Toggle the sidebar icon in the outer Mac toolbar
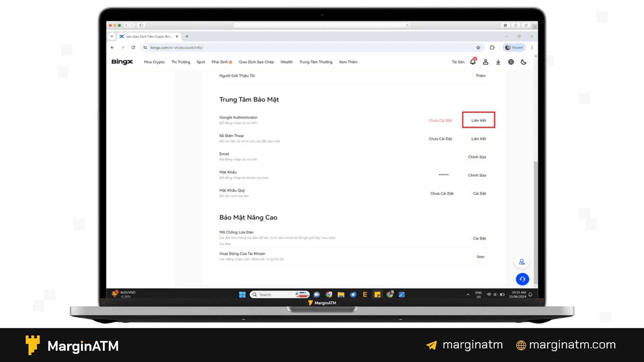The height and width of the screenshot is (362, 644). [141, 25]
